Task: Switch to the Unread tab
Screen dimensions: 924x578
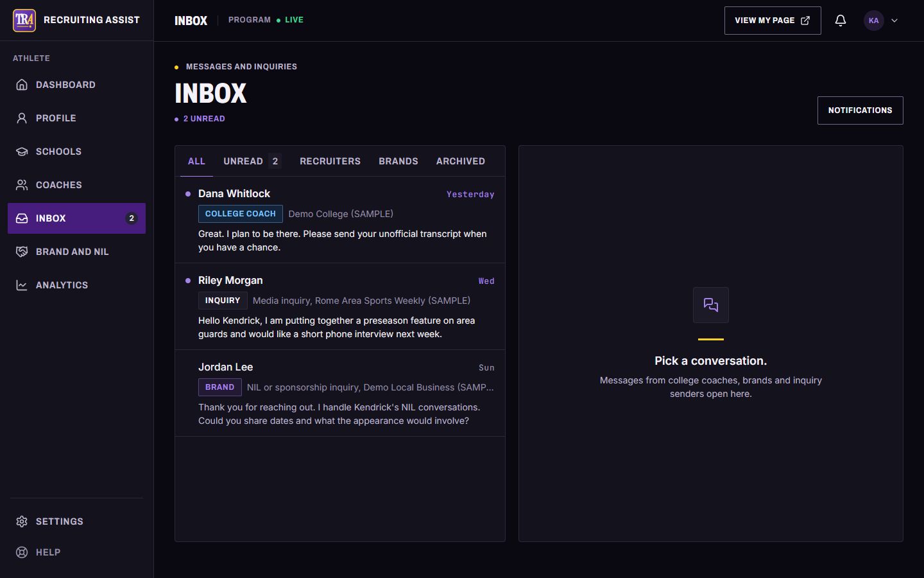Action: [252, 161]
